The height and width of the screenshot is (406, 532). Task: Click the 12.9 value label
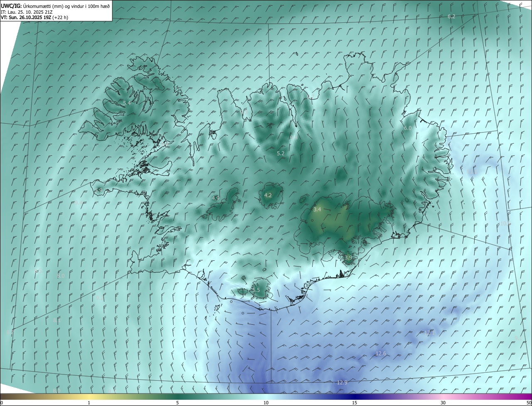click(x=342, y=382)
